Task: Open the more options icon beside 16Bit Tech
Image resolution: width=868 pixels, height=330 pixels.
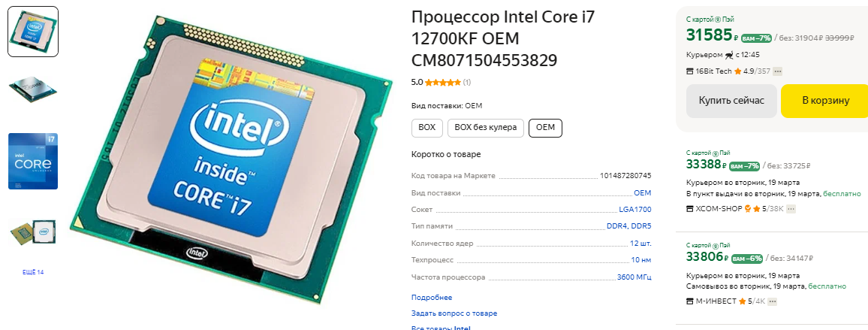Action: 778,71
